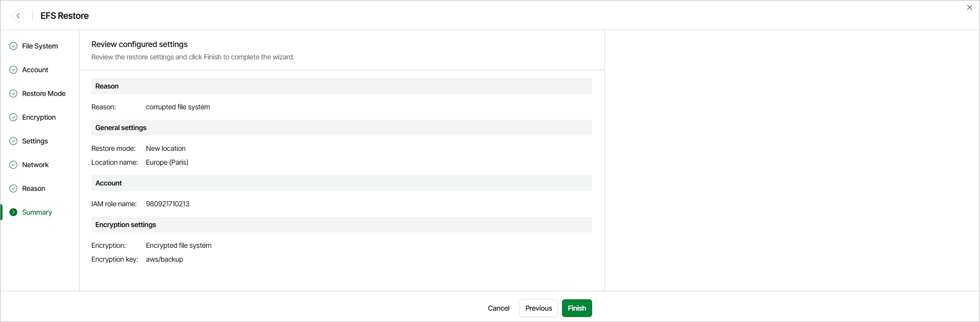980x322 pixels.
Task: Select the Summary step label
Action: click(37, 212)
